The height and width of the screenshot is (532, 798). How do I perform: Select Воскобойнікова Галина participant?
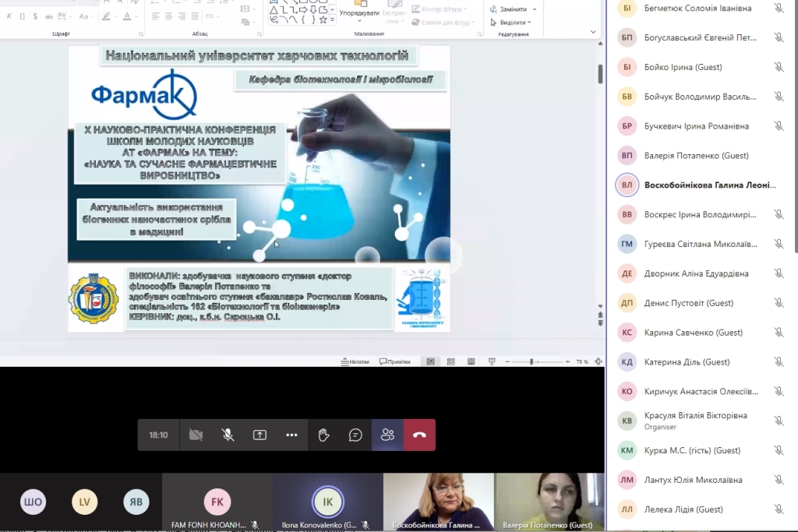click(x=701, y=185)
